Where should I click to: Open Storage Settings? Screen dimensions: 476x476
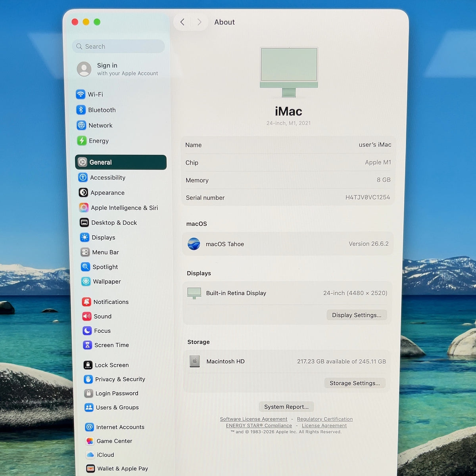(355, 383)
